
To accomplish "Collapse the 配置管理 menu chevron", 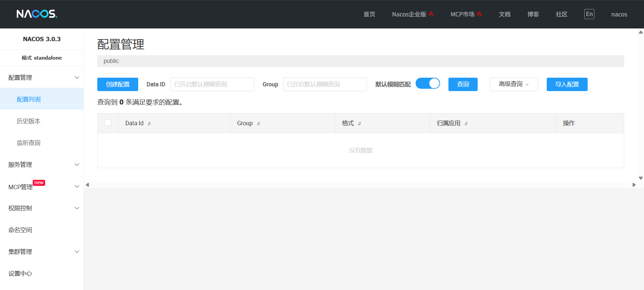I will pyautogui.click(x=77, y=77).
